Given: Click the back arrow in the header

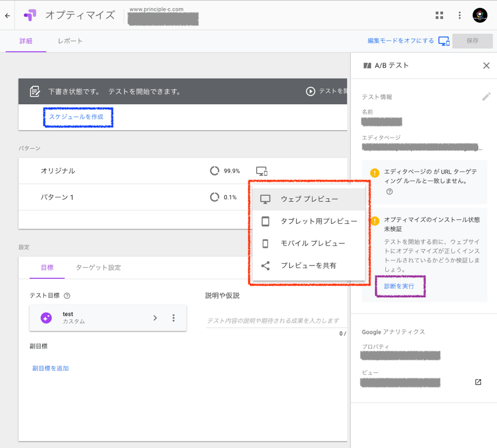Looking at the screenshot, I should [x=7, y=15].
